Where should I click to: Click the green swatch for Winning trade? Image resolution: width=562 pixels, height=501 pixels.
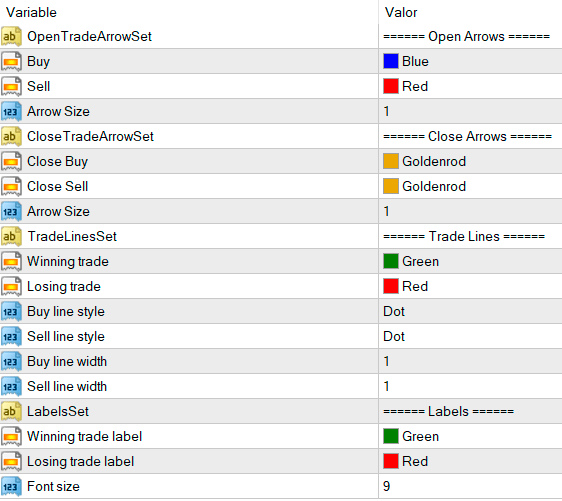(x=391, y=261)
